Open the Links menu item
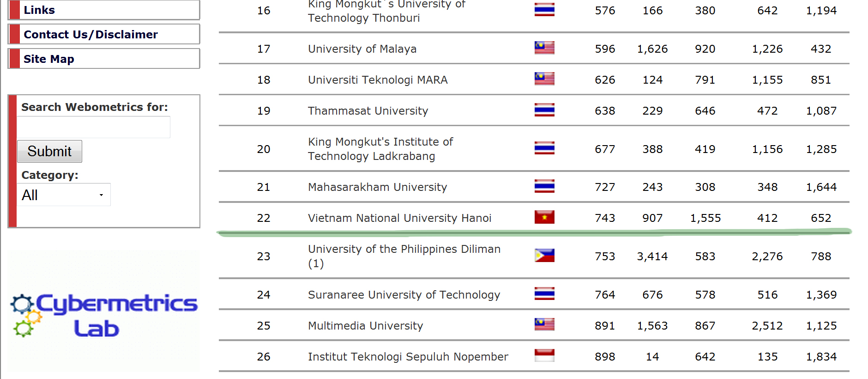Viewport: 868px width, 379px height. [104, 10]
